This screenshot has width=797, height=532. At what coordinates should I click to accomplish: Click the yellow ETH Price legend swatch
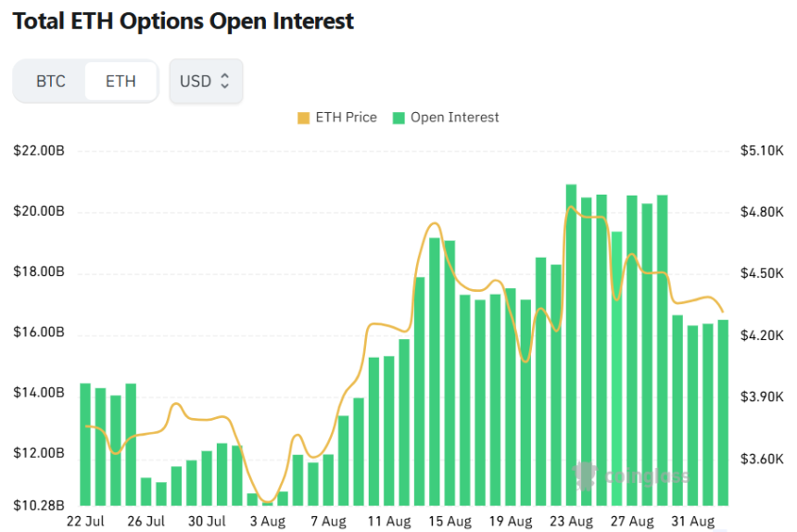(x=304, y=118)
